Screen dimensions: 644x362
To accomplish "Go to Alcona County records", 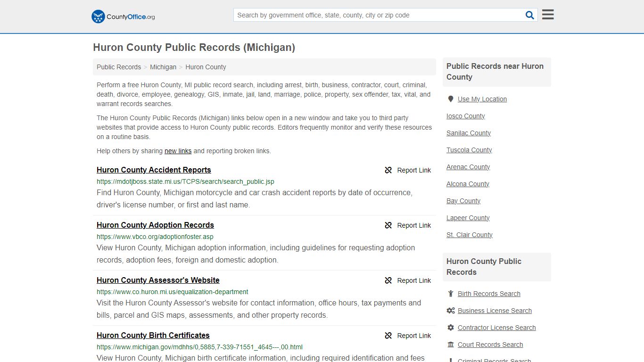I will tap(468, 184).
